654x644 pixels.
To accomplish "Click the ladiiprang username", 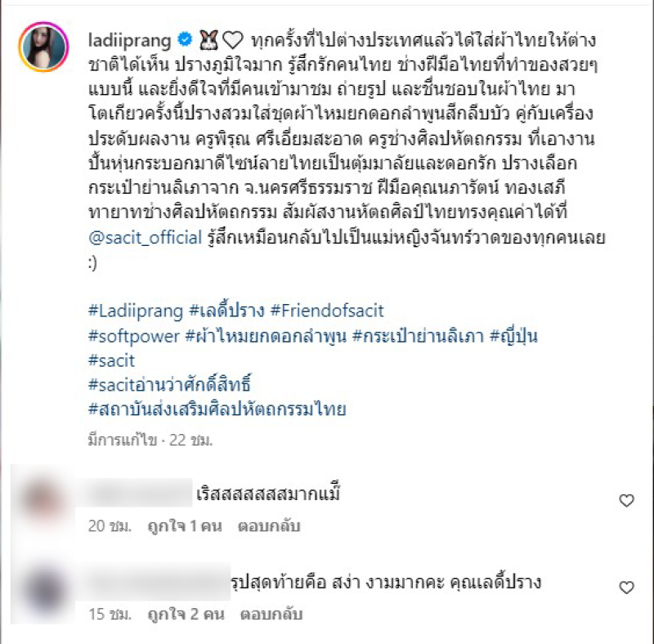I will tap(130, 41).
